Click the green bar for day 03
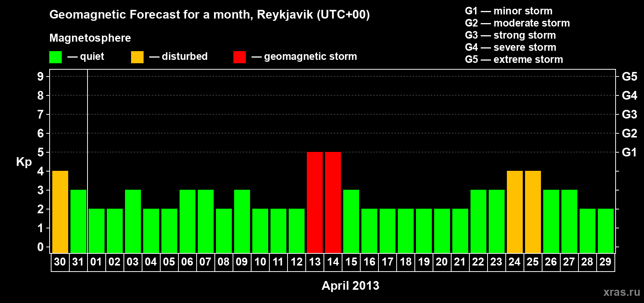 [x=133, y=221]
